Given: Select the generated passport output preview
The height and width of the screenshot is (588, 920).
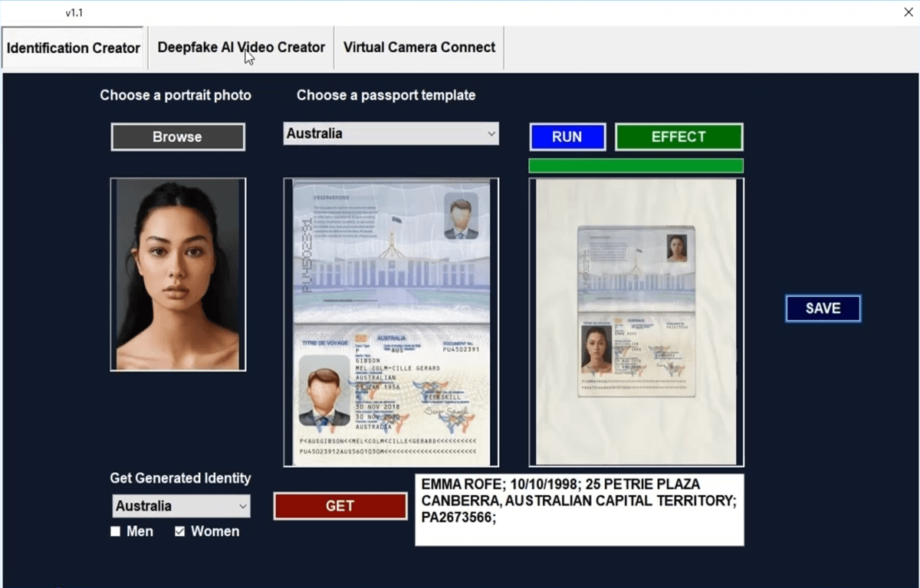Looking at the screenshot, I should click(x=635, y=321).
